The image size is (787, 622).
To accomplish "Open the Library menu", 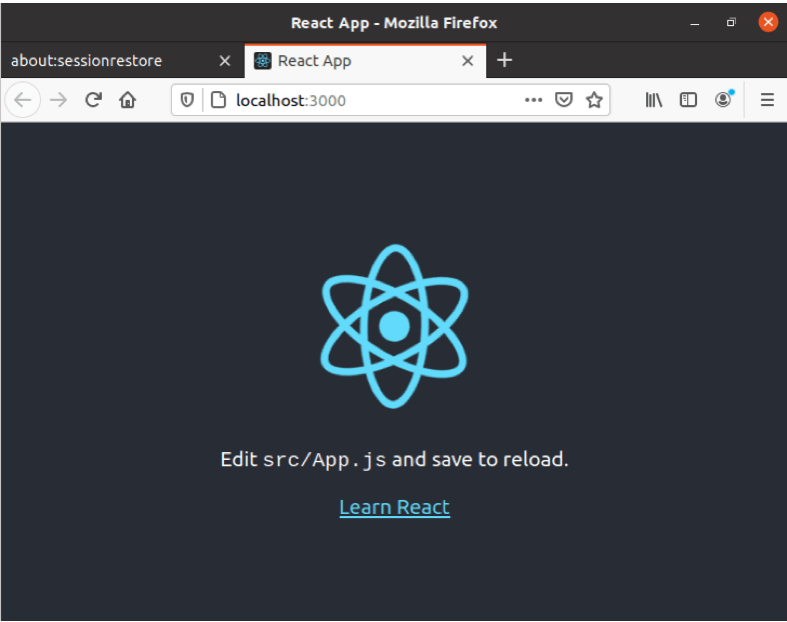I will (x=653, y=100).
